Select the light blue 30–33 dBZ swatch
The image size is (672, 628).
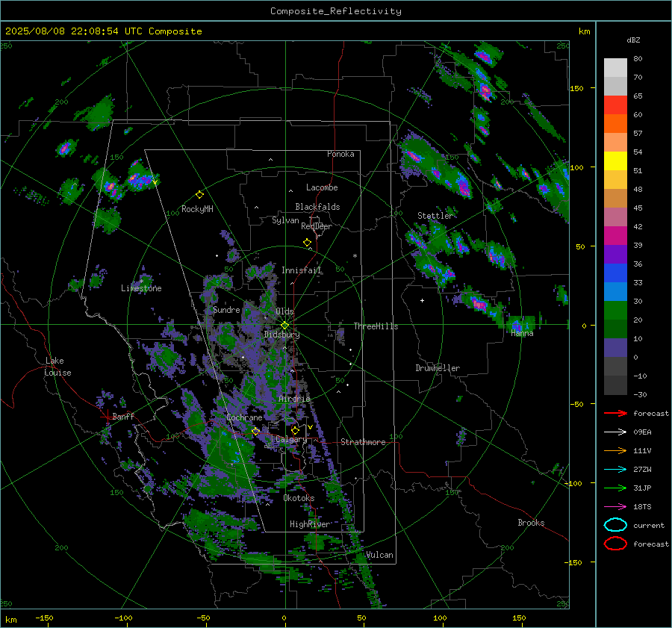(615, 292)
